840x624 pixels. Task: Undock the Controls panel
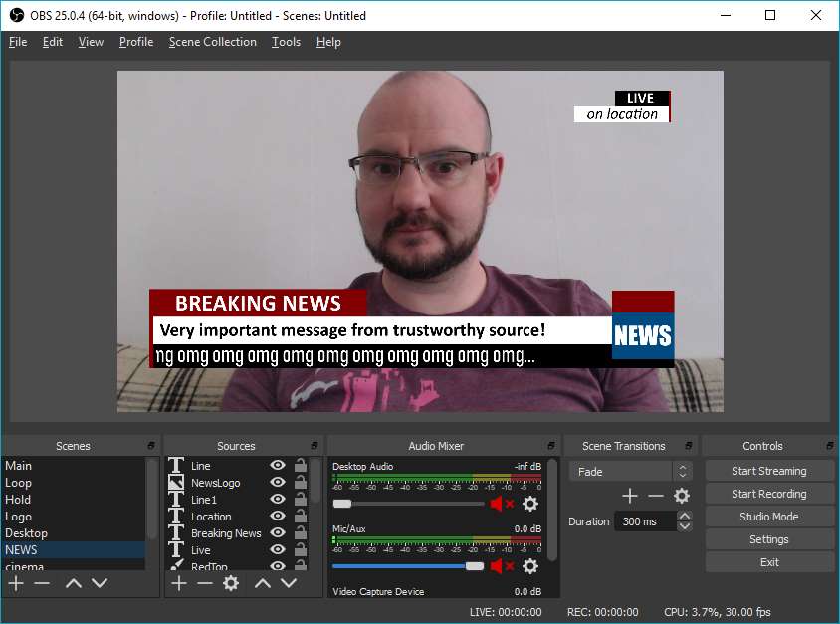[x=830, y=446]
